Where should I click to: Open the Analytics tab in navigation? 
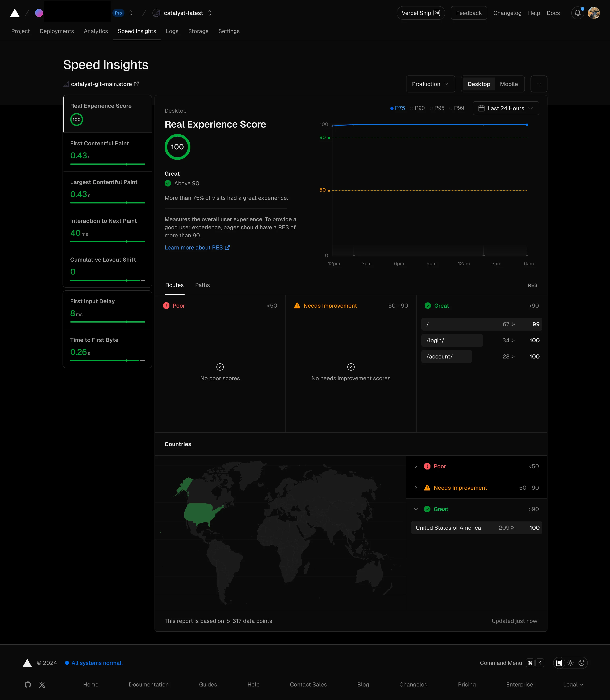[x=96, y=31]
